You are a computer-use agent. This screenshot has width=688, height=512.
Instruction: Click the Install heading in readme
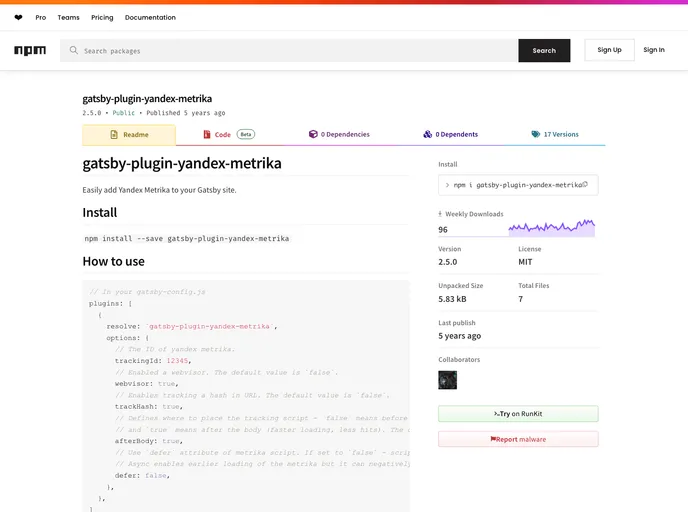[x=100, y=213]
